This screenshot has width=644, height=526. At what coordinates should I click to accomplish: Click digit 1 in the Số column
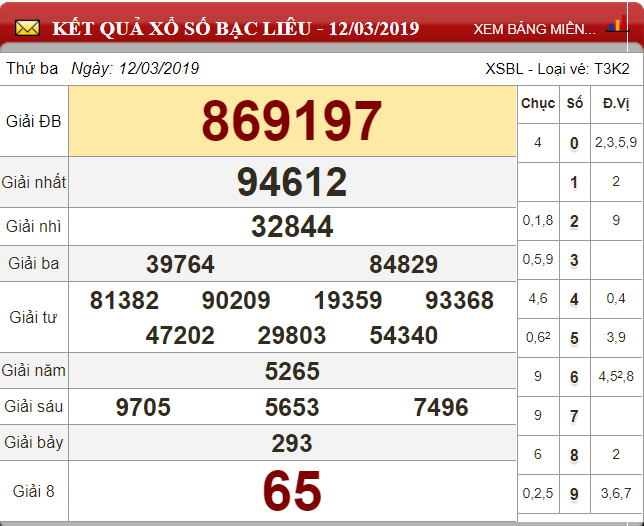[x=575, y=182]
